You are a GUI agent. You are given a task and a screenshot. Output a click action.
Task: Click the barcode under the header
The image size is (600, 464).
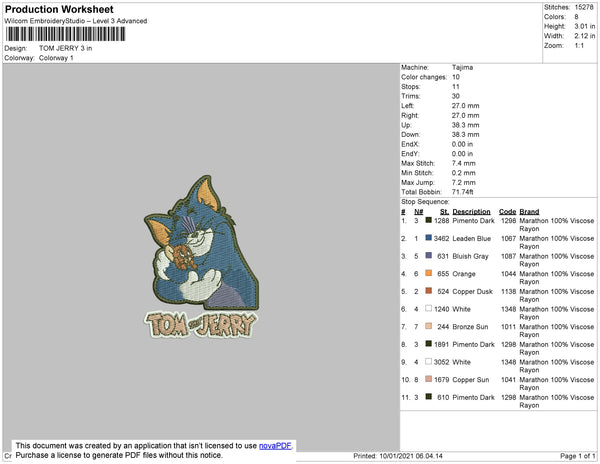65,34
